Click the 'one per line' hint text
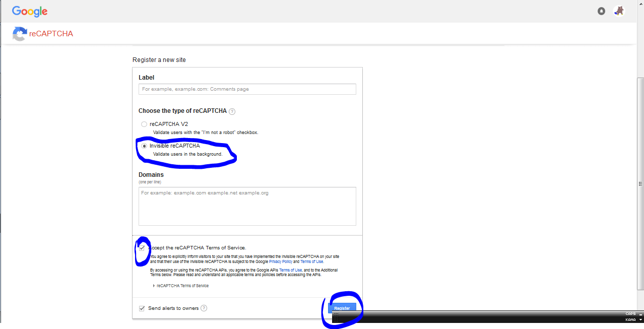 150,182
